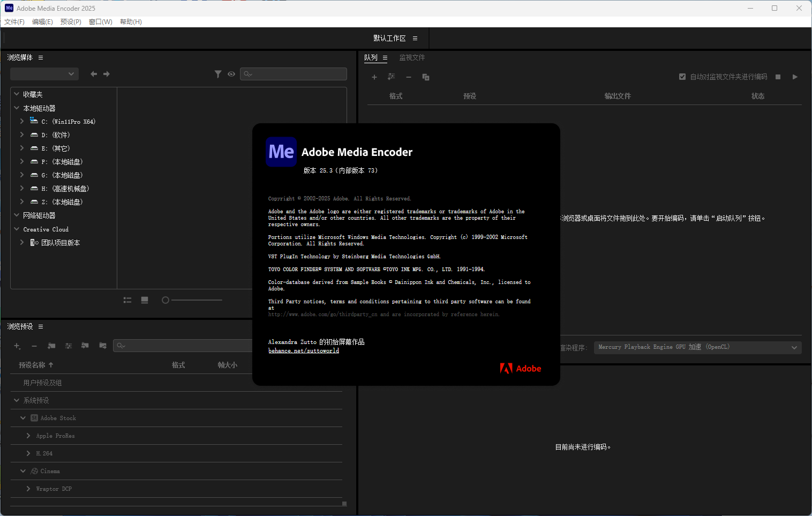The height and width of the screenshot is (516, 812).
Task: Click the Stop Queue square button
Action: click(778, 77)
